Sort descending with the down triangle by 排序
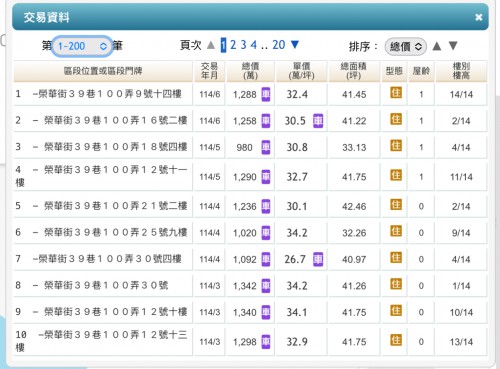This screenshot has width=500, height=369. tap(453, 46)
